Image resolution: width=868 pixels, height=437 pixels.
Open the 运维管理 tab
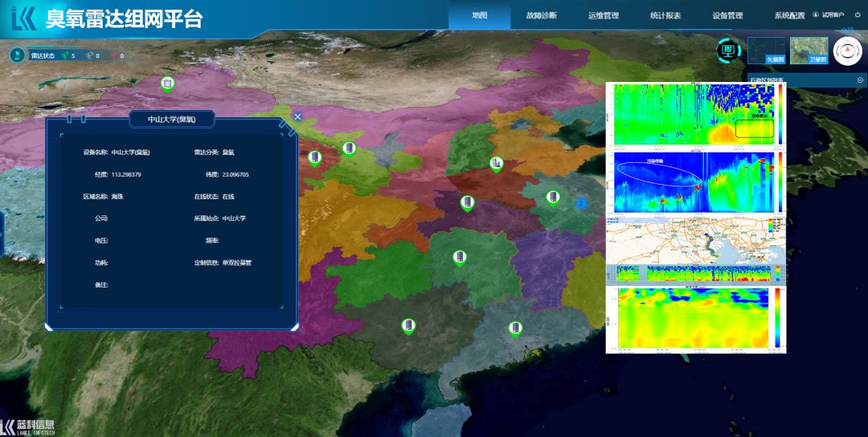coord(604,15)
